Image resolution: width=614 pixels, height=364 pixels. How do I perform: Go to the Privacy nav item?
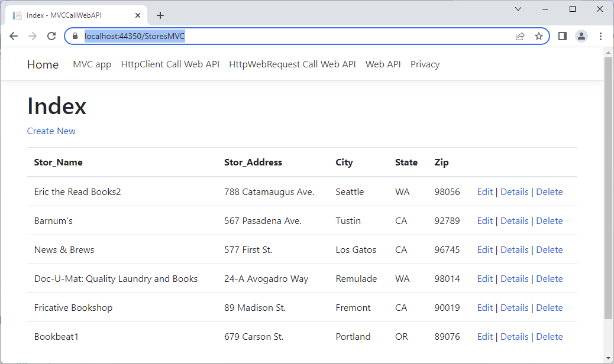tap(425, 64)
